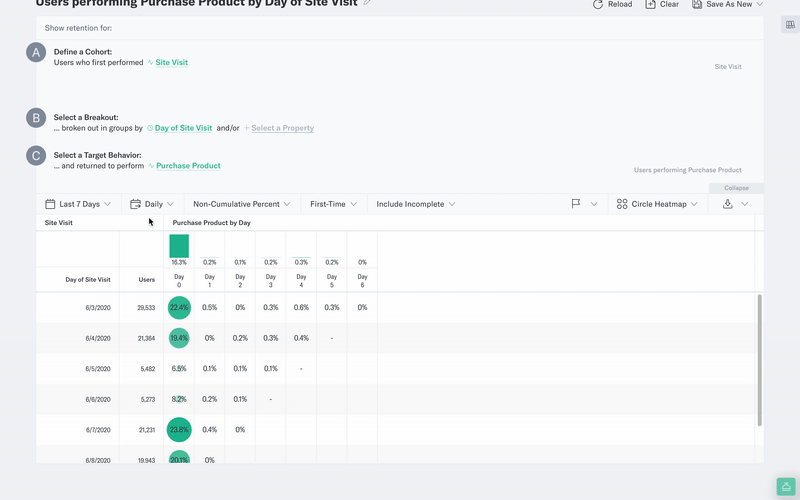Click Purchase Product by Day header

coord(211,223)
